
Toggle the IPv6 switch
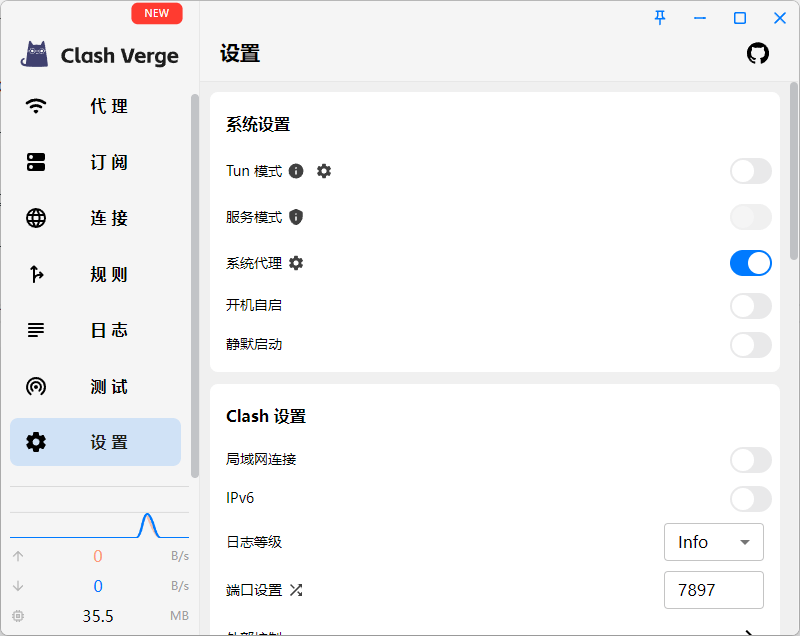tap(750, 499)
